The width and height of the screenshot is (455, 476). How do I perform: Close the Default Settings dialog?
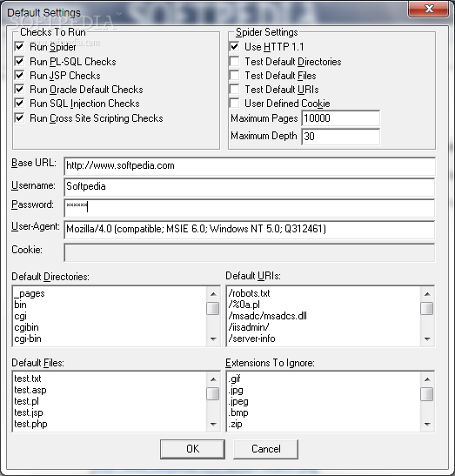click(x=429, y=9)
